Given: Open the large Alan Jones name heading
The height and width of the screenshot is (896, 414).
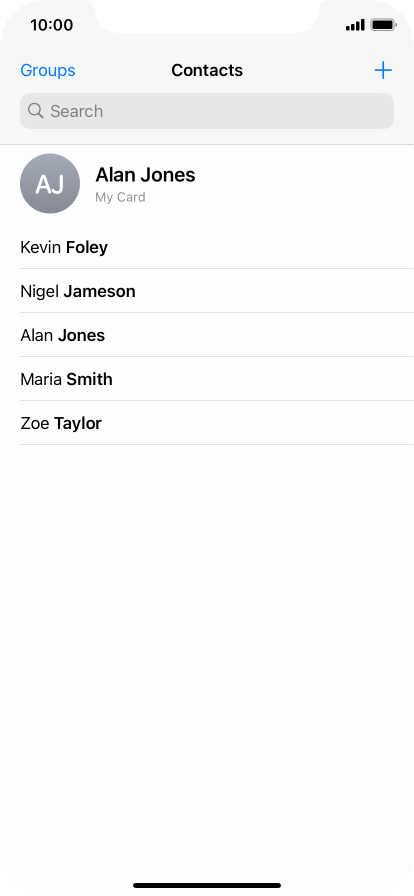Looking at the screenshot, I should click(145, 175).
